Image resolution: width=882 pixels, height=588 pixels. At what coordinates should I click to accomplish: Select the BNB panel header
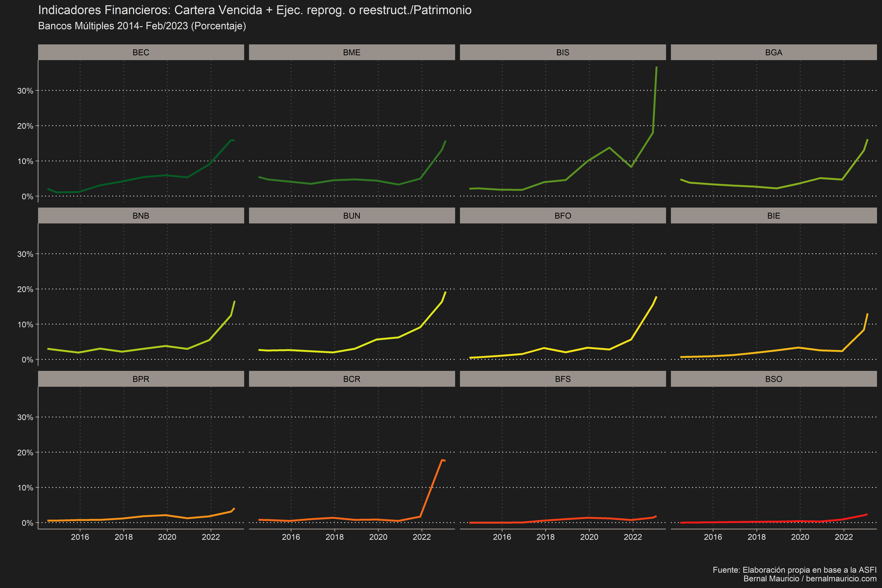[141, 216]
